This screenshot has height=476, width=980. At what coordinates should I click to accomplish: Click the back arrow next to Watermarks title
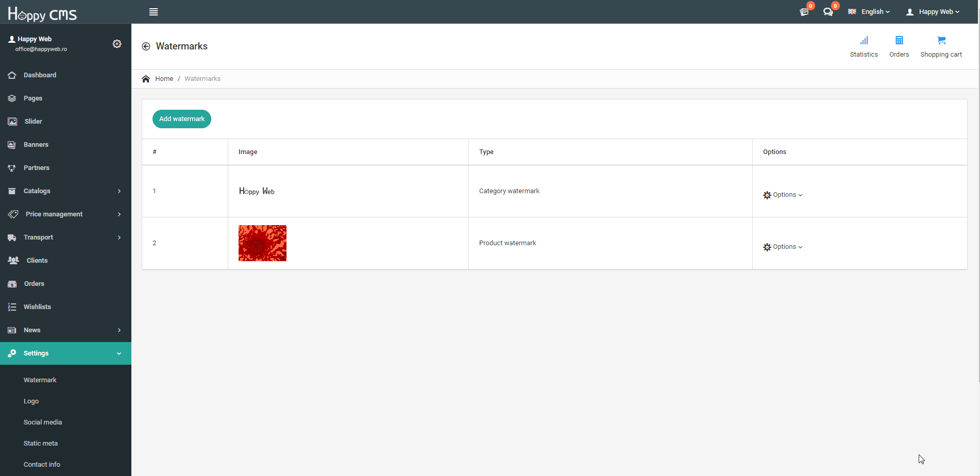coord(146,46)
